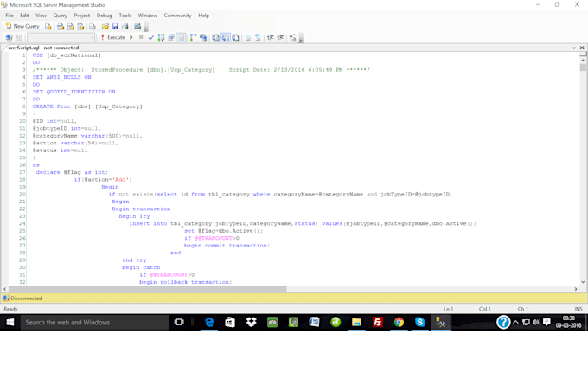Click the vertical scrollbar thumb of the editor
The height and width of the screenshot is (366, 588).
[x=583, y=67]
